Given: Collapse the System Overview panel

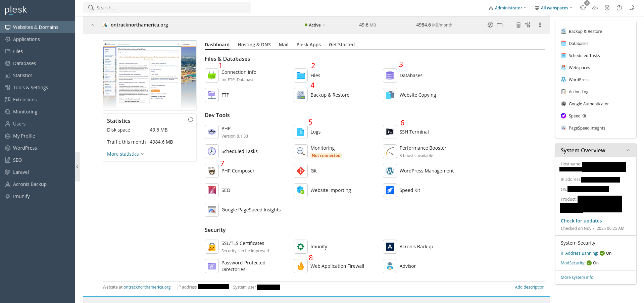Looking at the screenshot, I should (629, 150).
